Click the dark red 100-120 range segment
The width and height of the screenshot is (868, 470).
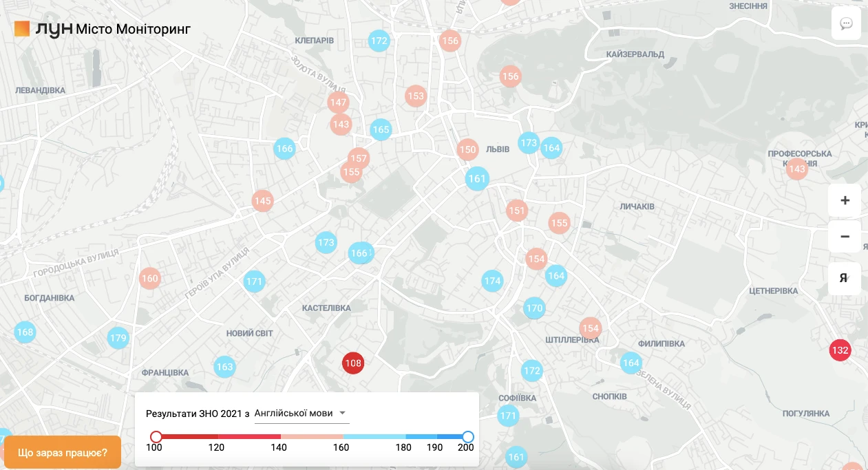click(x=188, y=436)
